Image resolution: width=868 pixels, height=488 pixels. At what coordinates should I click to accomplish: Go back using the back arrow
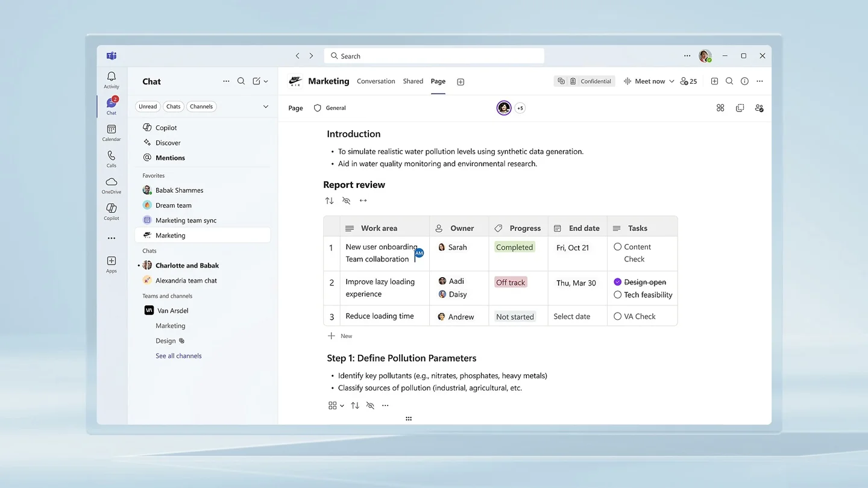[x=297, y=56]
